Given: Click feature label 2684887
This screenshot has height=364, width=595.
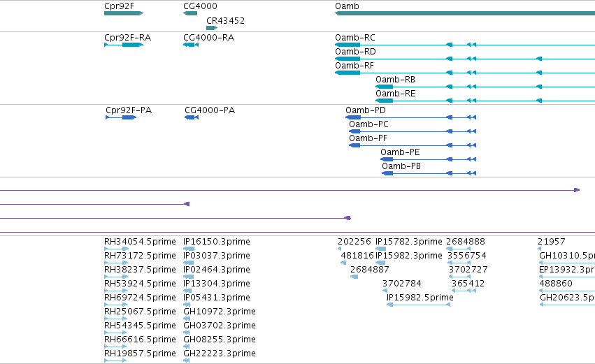Looking at the screenshot, I should 370,270.
